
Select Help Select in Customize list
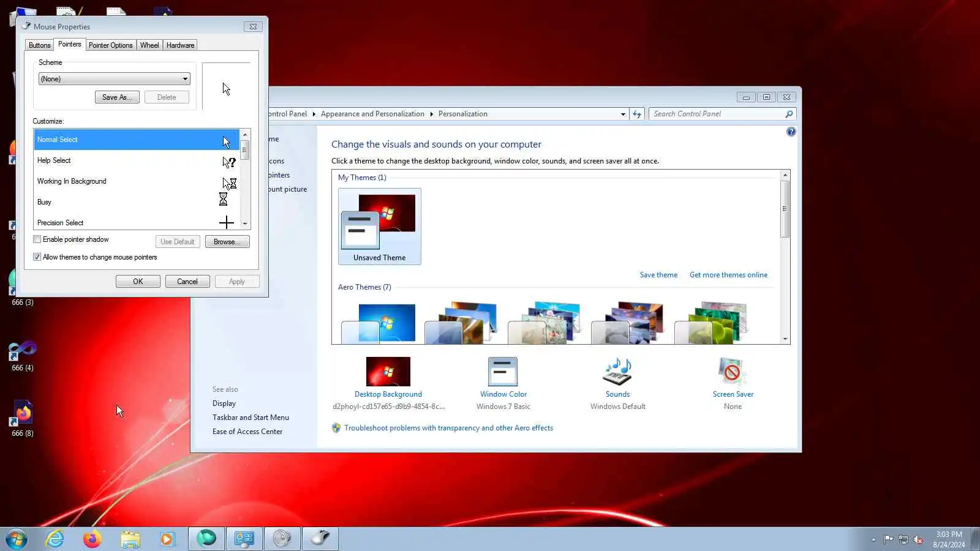point(137,160)
